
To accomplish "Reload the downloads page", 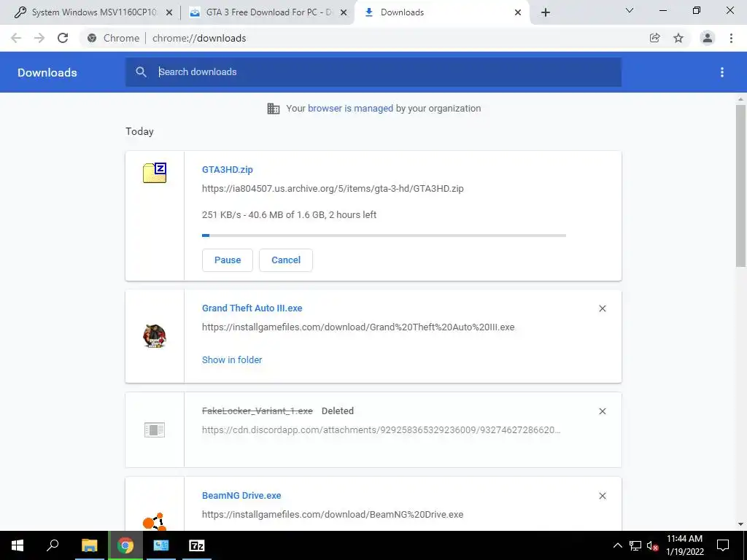I will 63,38.
